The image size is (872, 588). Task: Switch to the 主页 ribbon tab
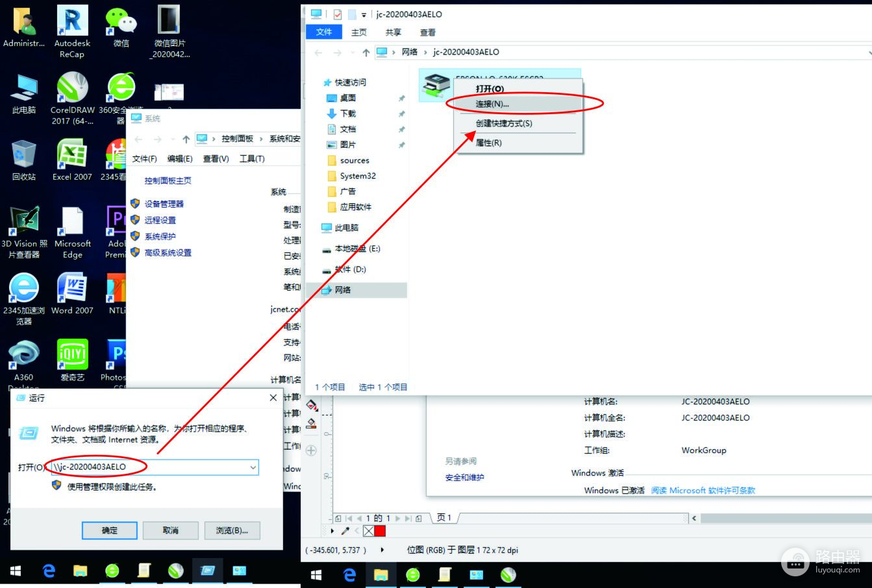(358, 32)
